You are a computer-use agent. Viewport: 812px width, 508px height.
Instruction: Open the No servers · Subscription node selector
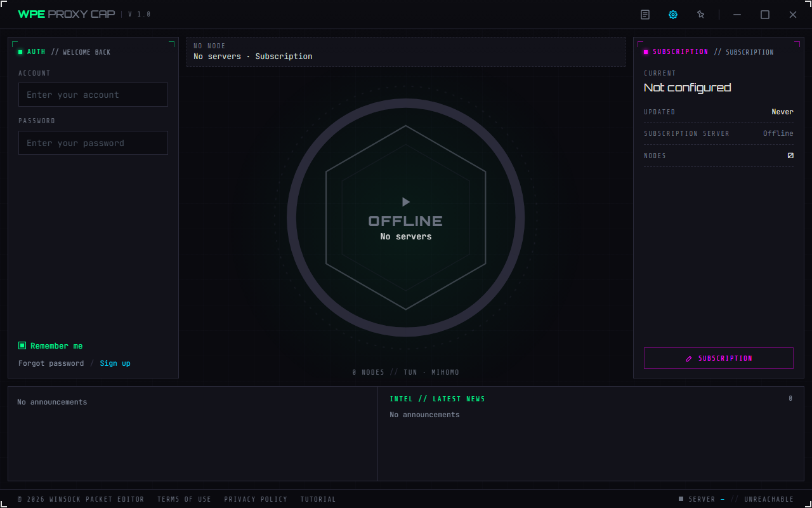pyautogui.click(x=406, y=51)
